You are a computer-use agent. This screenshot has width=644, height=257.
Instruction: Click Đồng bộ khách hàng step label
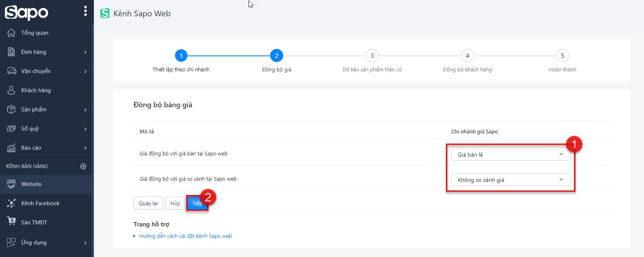[x=467, y=70]
